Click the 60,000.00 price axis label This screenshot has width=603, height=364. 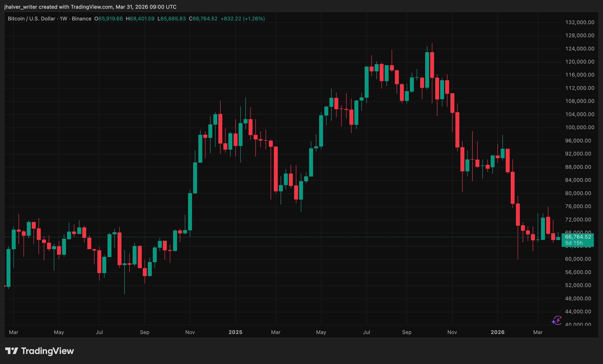coord(578,259)
